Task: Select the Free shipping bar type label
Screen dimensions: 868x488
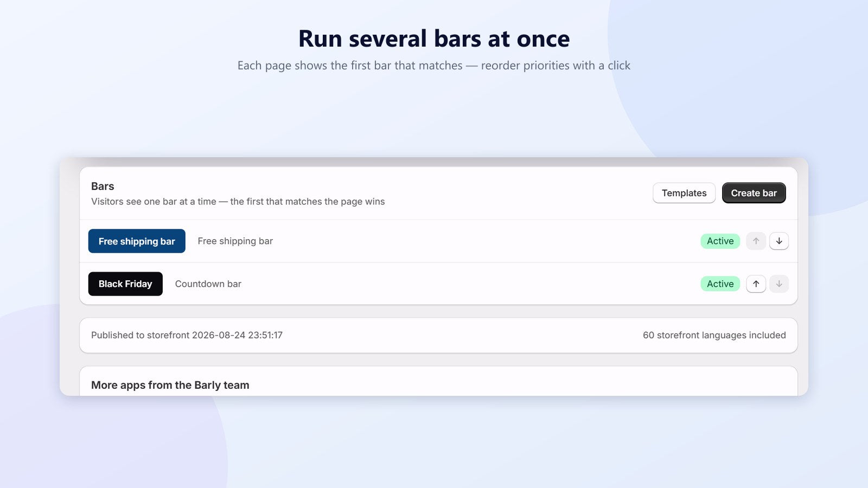Action: tap(235, 241)
